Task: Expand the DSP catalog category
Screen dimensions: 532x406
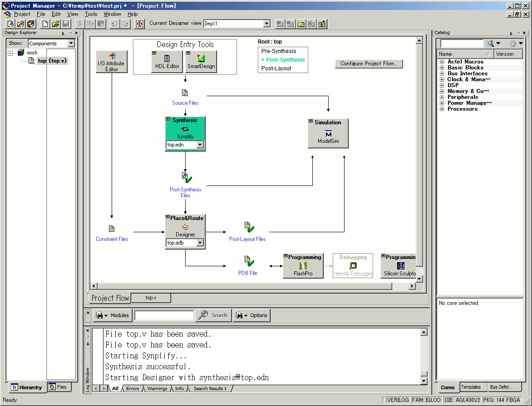Action: coord(442,85)
